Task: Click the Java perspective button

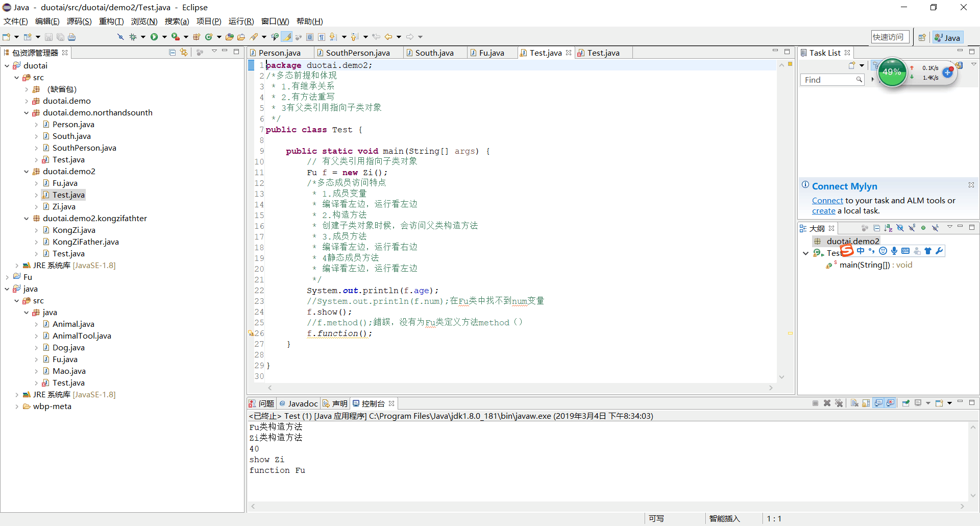Action: [x=947, y=37]
